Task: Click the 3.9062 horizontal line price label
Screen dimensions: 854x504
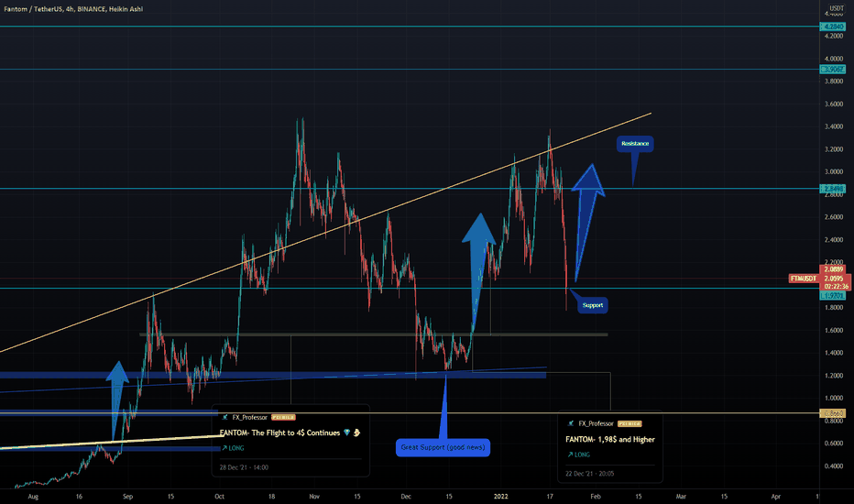Action: click(x=833, y=70)
